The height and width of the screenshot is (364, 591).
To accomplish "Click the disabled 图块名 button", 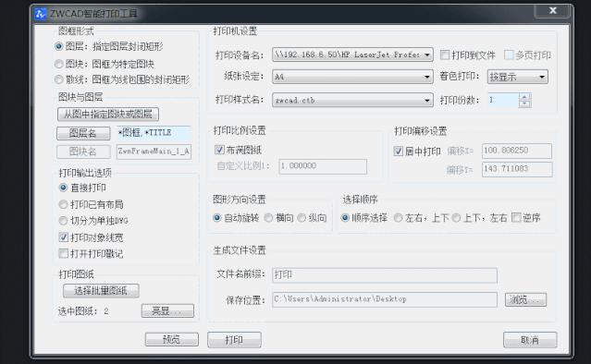I will click(x=83, y=152).
